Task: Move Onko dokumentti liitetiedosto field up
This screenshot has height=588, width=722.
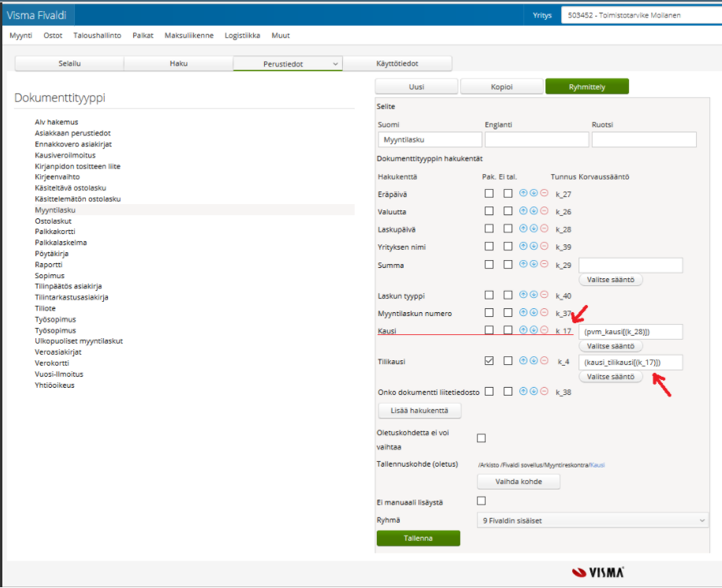Action: pyautogui.click(x=523, y=392)
